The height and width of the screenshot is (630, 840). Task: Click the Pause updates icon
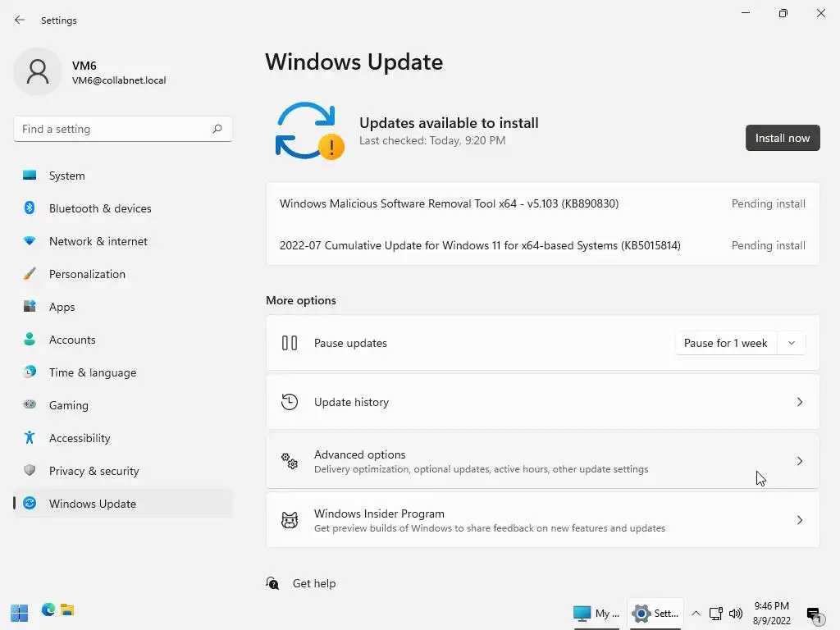coord(290,343)
